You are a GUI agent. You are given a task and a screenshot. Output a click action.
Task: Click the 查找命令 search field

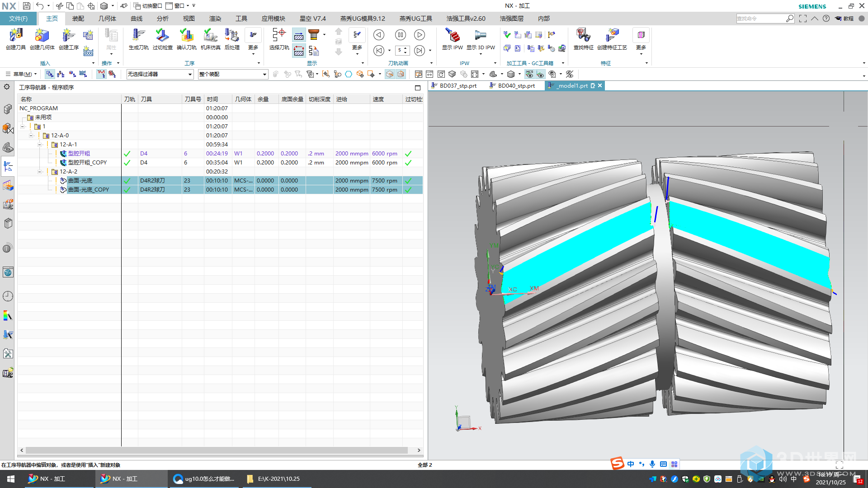(761, 19)
